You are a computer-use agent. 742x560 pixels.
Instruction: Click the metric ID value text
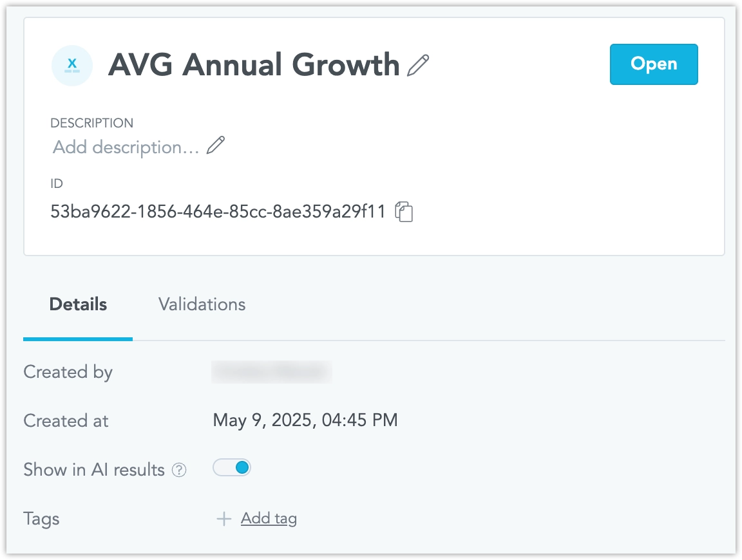tap(218, 211)
